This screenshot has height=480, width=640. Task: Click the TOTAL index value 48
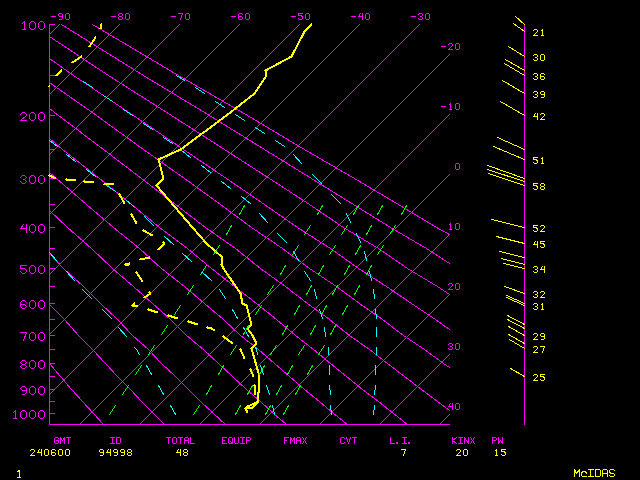click(x=182, y=452)
